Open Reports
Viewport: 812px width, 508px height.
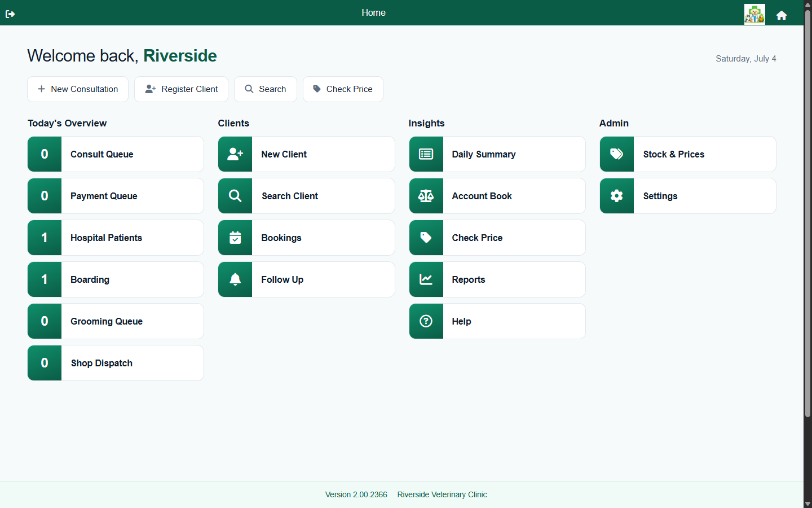tap(497, 279)
